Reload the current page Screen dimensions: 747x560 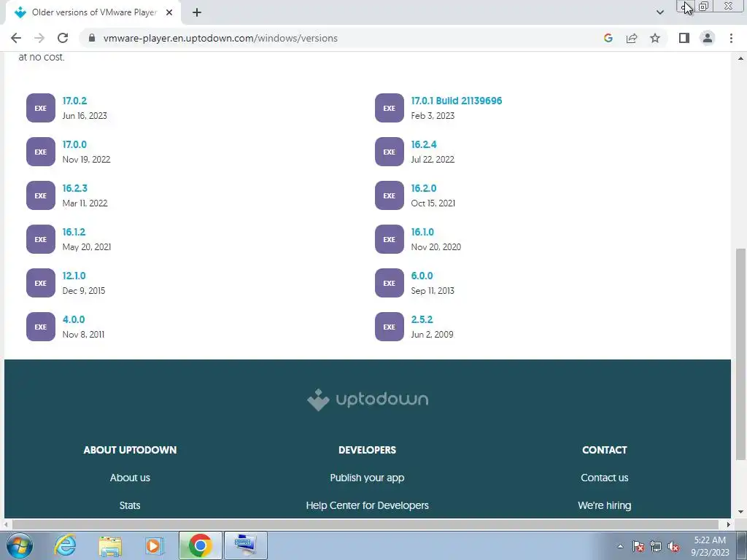(x=63, y=38)
